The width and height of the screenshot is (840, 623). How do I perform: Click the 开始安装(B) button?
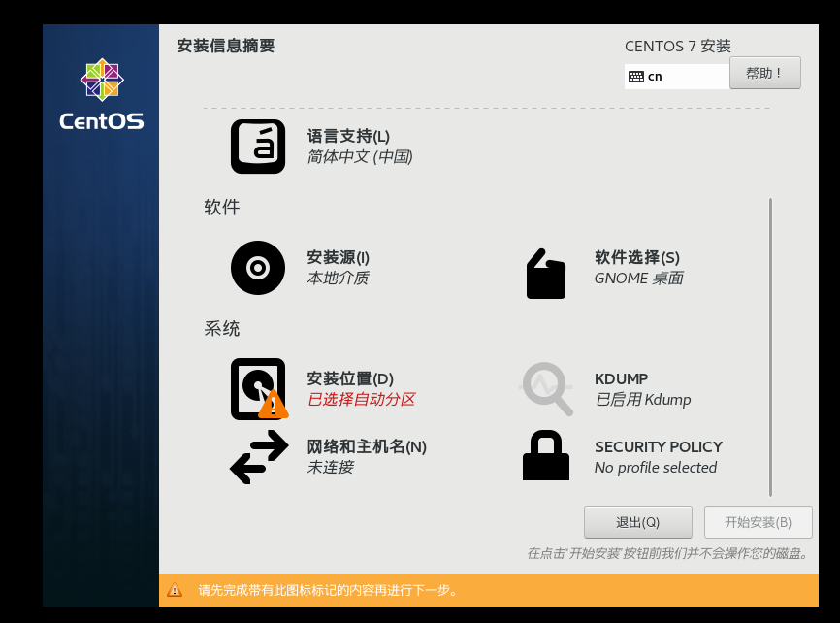pos(758,521)
